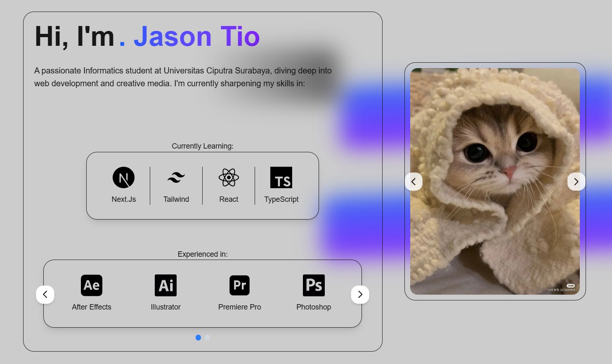The height and width of the screenshot is (364, 612).
Task: Click the 'Tailwind' label
Action: coord(176,199)
